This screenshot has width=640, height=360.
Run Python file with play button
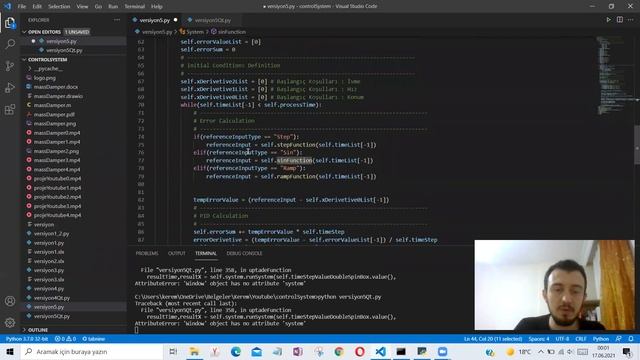609,20
